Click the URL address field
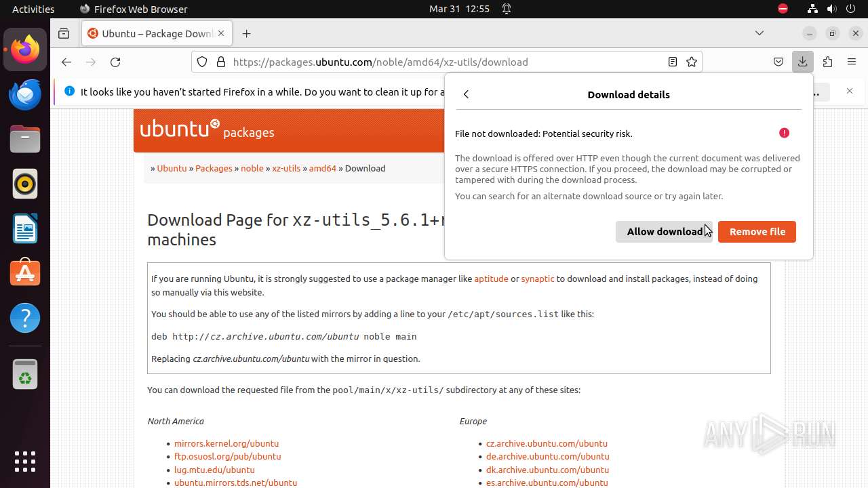 click(x=446, y=62)
